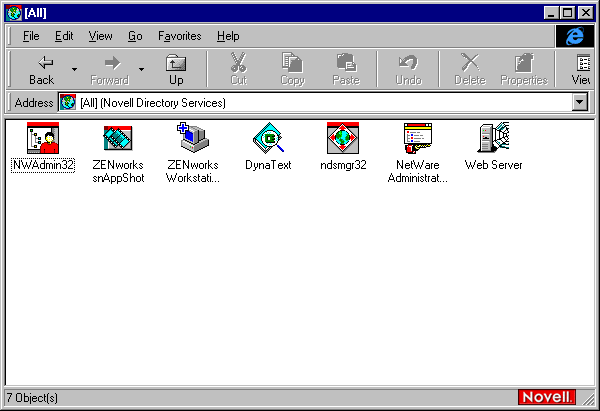Click the '7 Object(s)' status text
The height and width of the screenshot is (411, 600).
[32, 398]
